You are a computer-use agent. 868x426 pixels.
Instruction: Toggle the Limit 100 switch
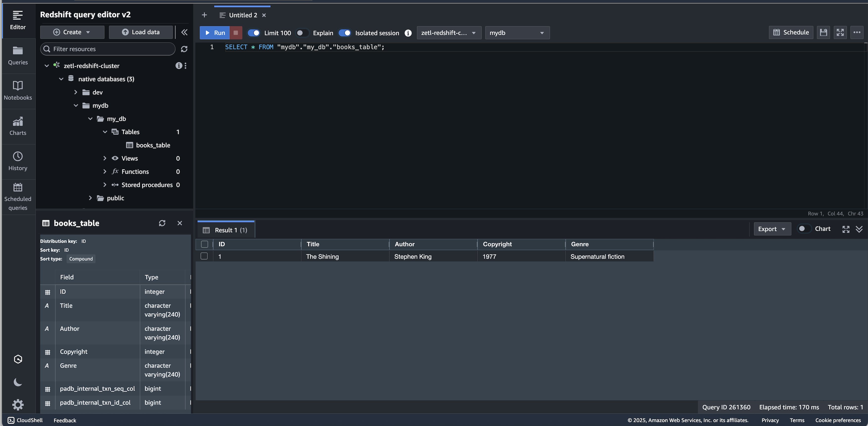click(254, 33)
